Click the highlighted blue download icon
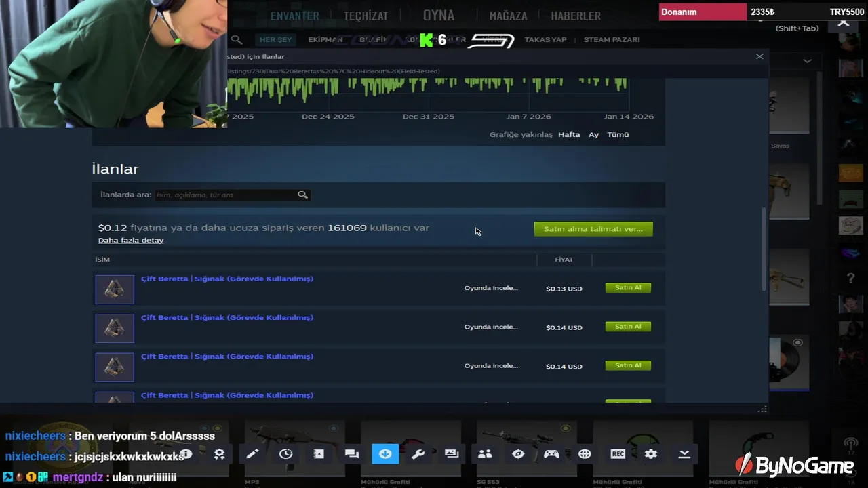Image resolution: width=868 pixels, height=488 pixels. (385, 454)
